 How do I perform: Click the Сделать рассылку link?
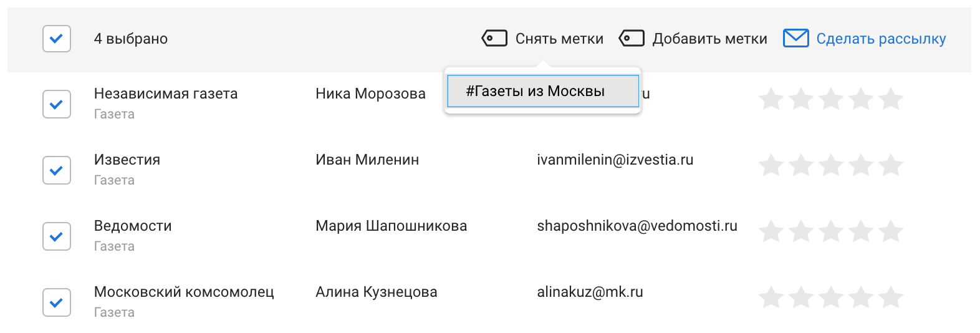point(881,39)
